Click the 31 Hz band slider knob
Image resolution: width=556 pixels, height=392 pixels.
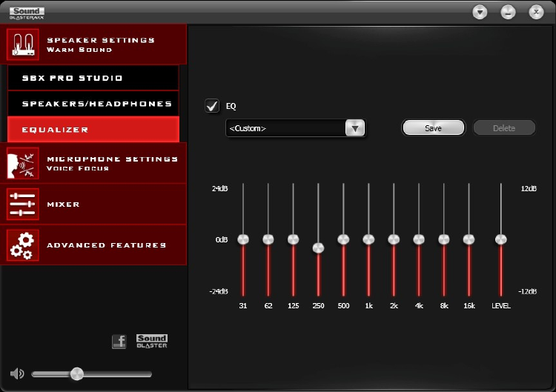click(x=243, y=239)
